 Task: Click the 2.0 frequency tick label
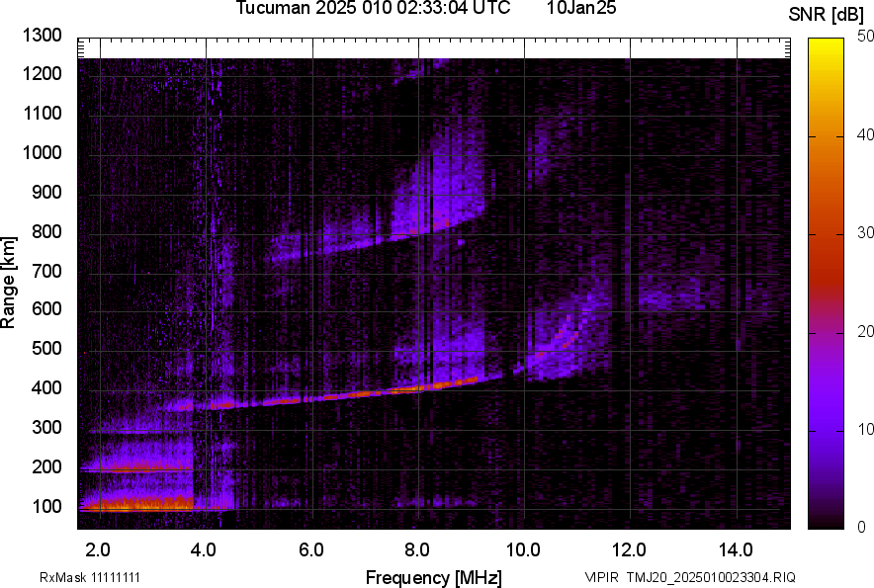(99, 549)
